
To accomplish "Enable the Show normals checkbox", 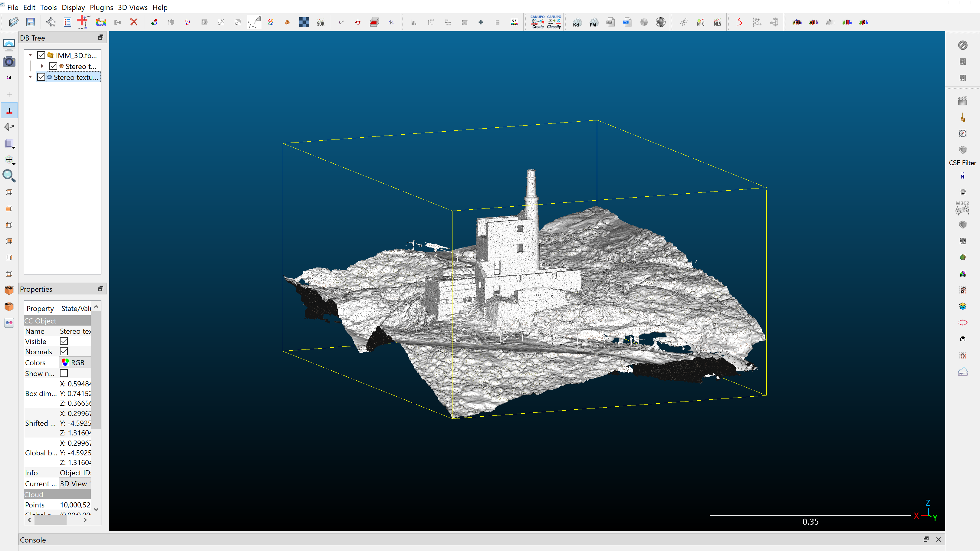I will [x=64, y=373].
